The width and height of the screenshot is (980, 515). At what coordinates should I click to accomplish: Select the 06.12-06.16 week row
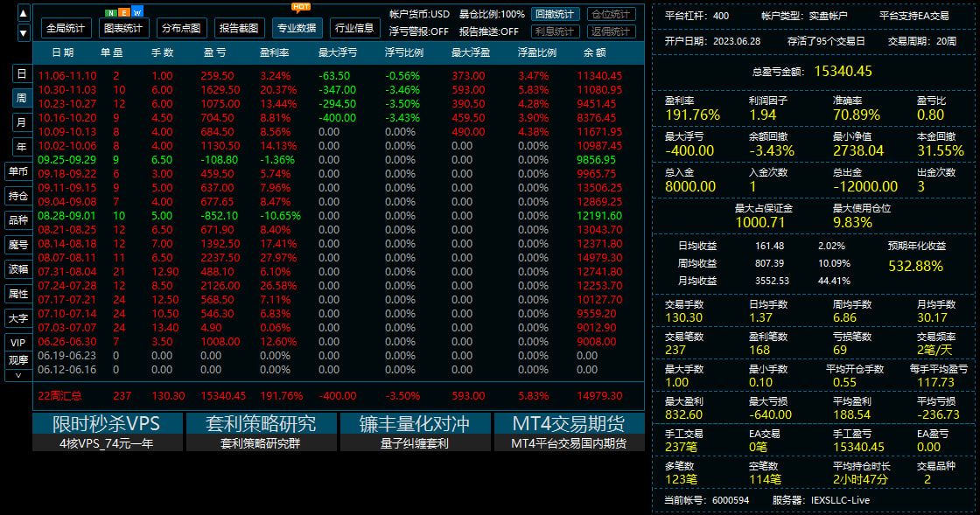point(338,370)
